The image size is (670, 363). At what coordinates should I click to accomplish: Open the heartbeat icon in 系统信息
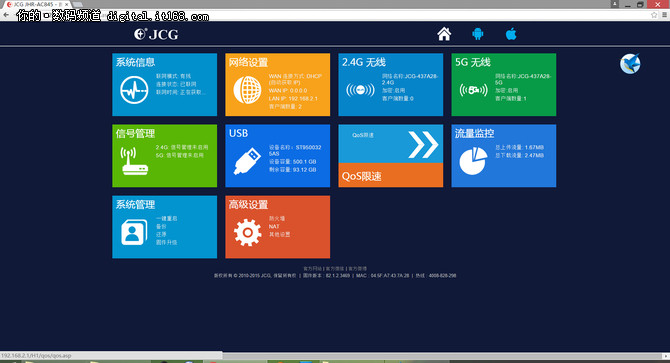pyautogui.click(x=134, y=90)
